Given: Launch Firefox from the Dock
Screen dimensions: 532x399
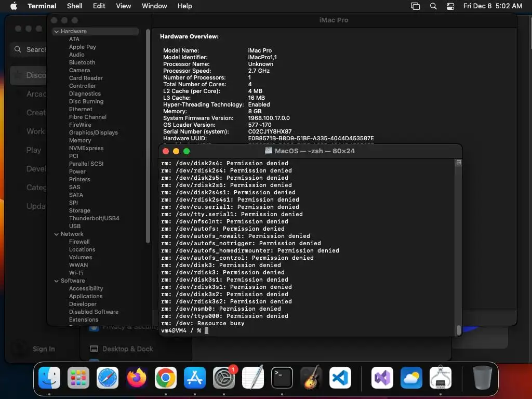Looking at the screenshot, I should (x=137, y=378).
